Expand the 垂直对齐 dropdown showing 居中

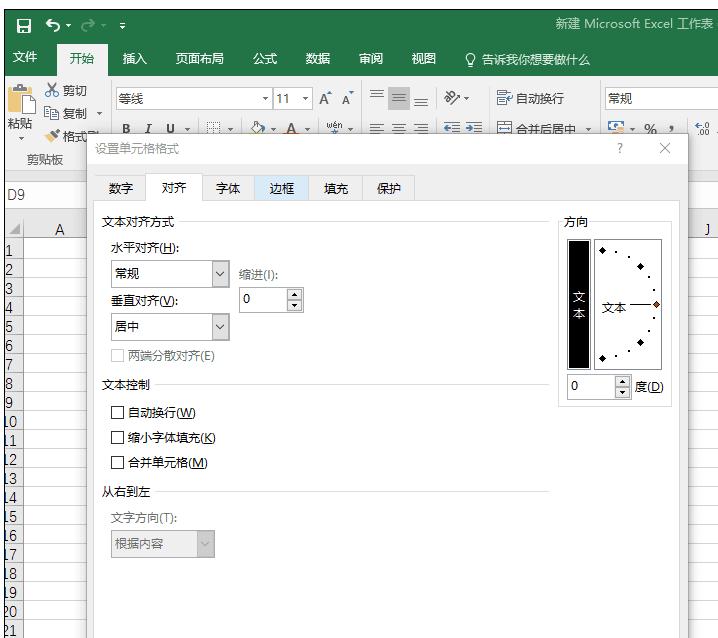[x=220, y=327]
